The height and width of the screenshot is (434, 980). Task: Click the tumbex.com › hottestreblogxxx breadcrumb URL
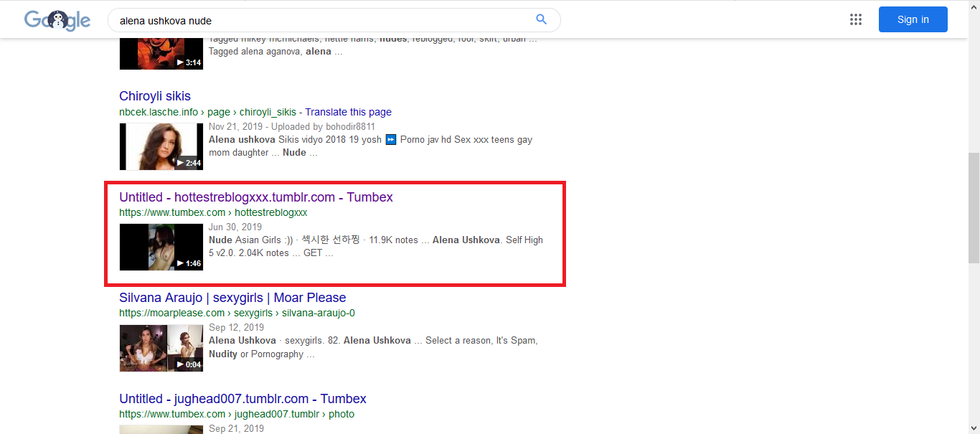point(213,212)
